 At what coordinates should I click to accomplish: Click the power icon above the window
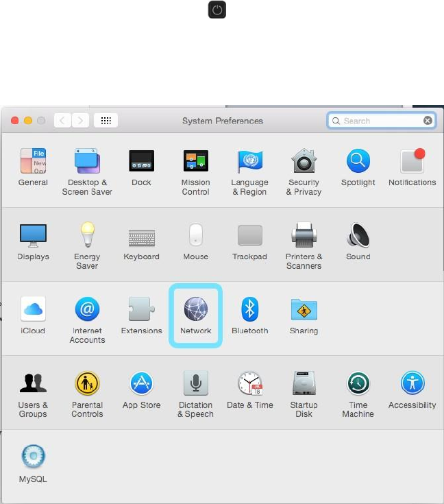pos(217,10)
